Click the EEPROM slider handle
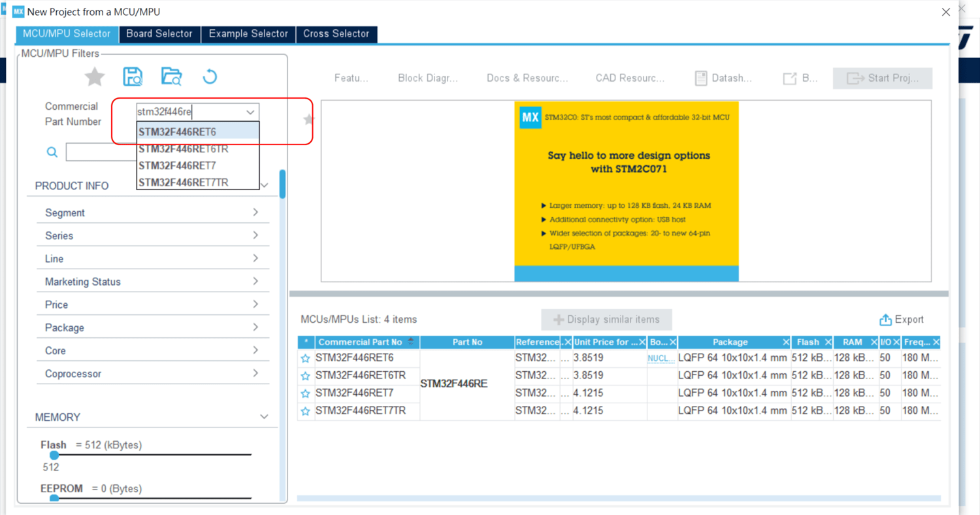The width and height of the screenshot is (980, 515). (54, 499)
